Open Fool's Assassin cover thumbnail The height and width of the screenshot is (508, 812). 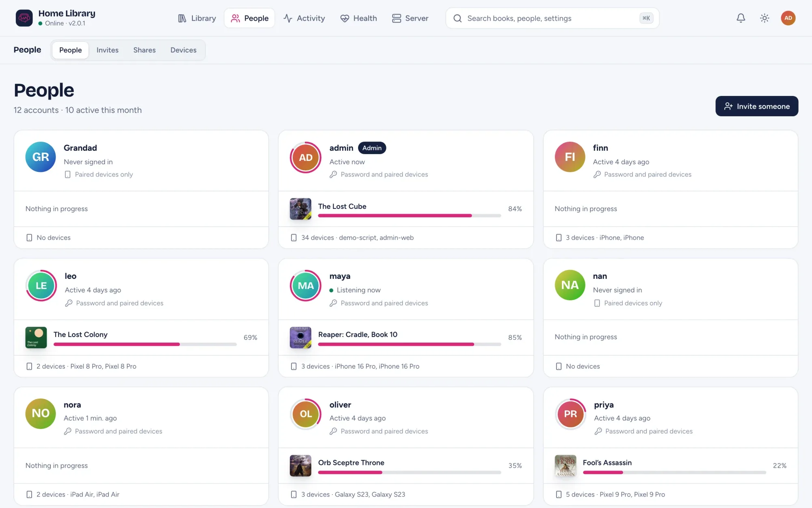tap(565, 466)
